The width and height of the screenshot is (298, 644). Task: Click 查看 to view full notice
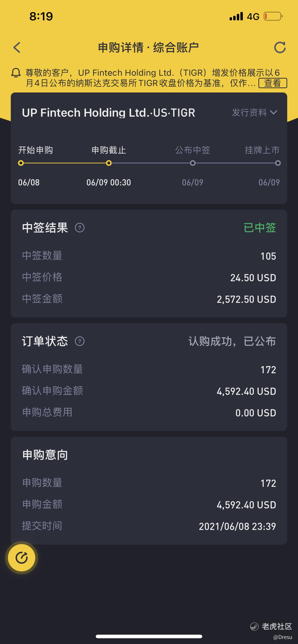click(x=273, y=83)
